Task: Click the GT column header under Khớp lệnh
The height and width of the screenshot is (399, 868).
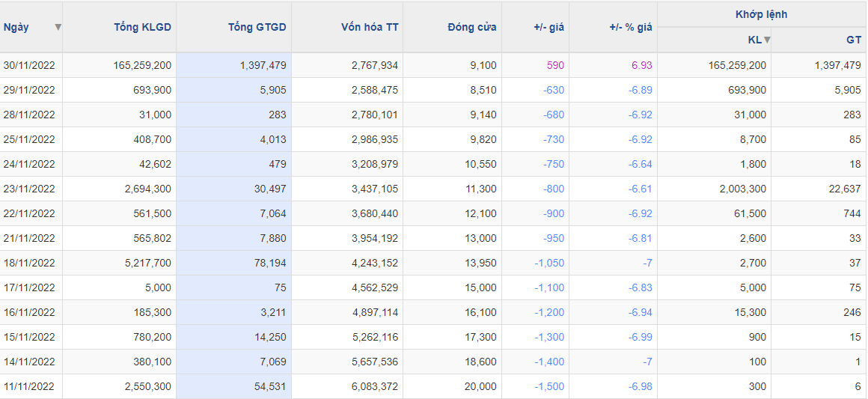Action: pyautogui.click(x=853, y=40)
